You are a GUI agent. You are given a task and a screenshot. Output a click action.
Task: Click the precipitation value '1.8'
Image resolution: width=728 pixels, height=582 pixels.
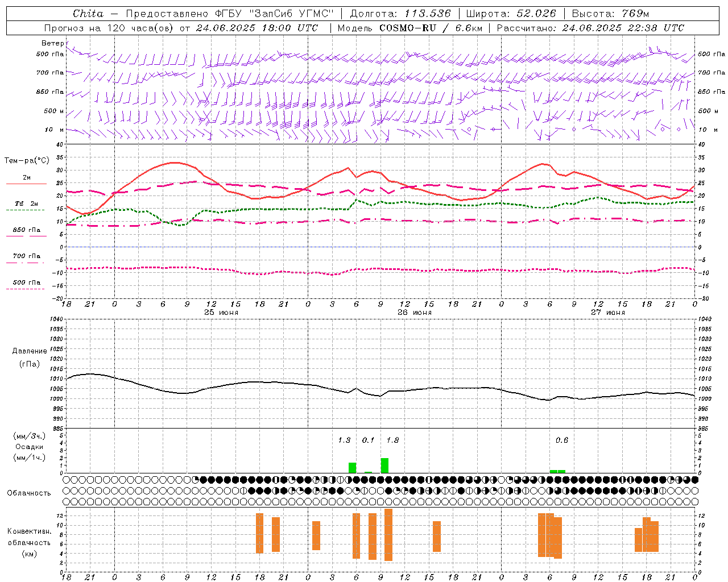pos(392,440)
